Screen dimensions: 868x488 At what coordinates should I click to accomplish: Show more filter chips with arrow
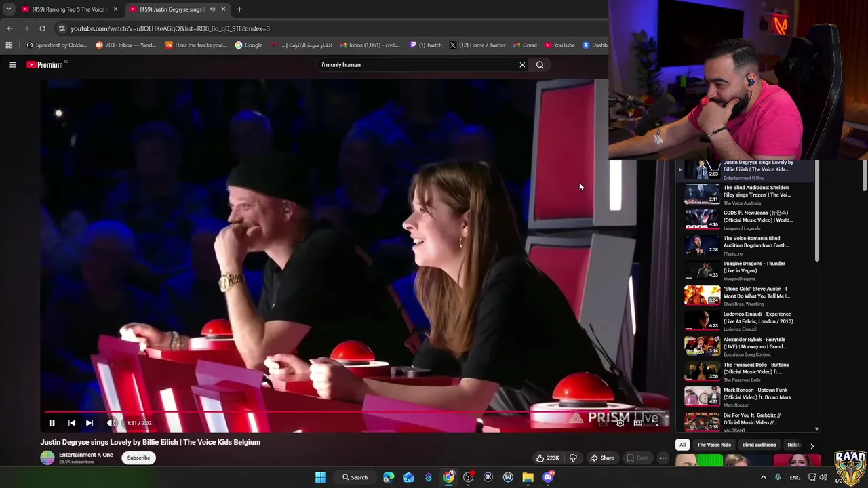coord(812,445)
